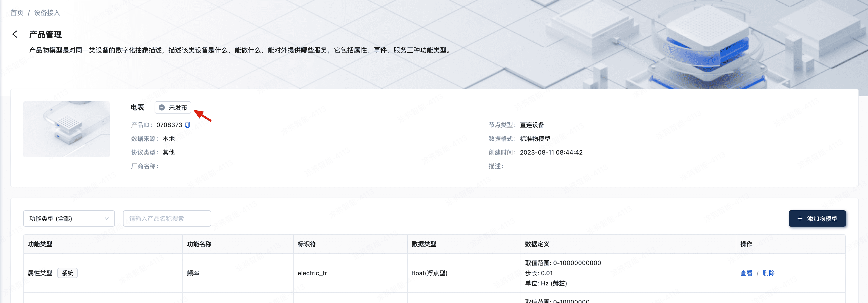Copy the product ID 0708373
868x303 pixels.
188,125
